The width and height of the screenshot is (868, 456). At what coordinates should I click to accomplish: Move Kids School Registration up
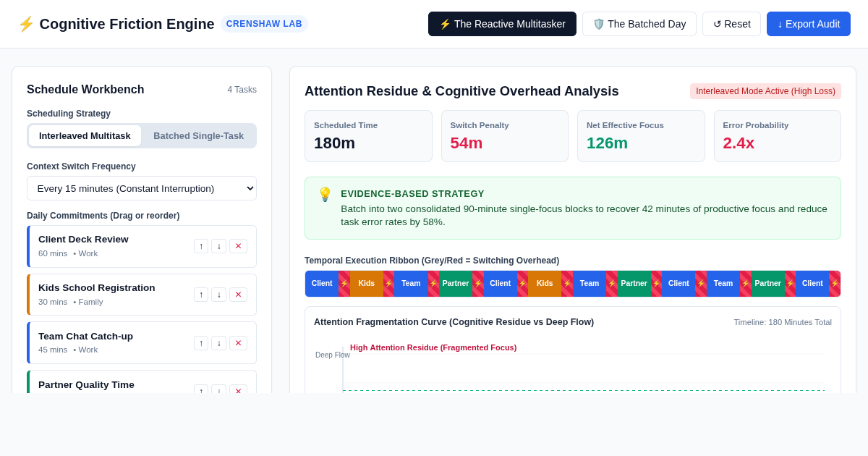(201, 295)
